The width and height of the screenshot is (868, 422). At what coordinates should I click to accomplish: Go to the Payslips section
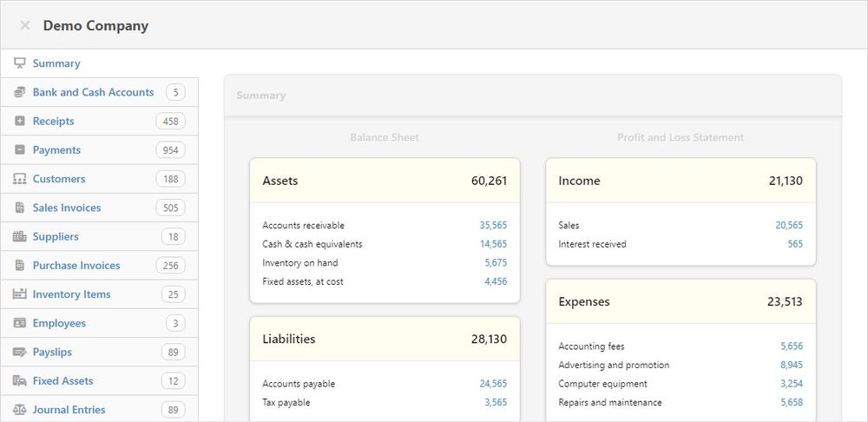click(52, 352)
